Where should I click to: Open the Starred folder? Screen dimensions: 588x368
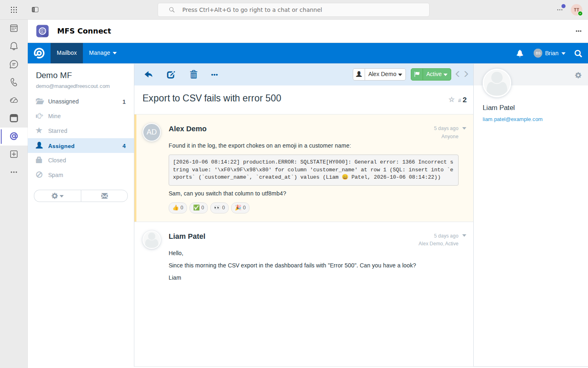coord(81,131)
